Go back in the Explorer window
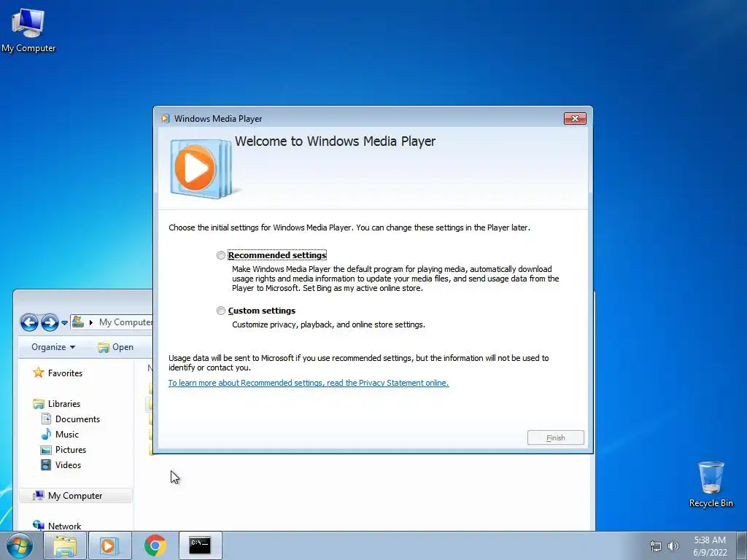The image size is (747, 560). pos(29,322)
